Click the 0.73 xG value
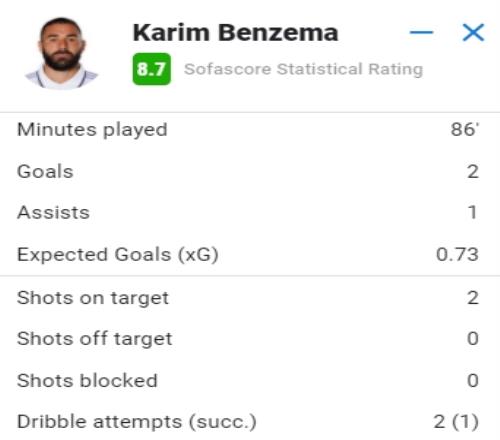 [457, 254]
